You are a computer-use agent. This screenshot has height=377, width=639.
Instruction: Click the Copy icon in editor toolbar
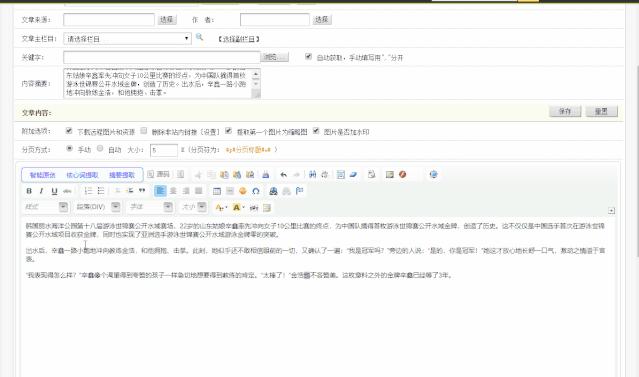(x=211, y=175)
